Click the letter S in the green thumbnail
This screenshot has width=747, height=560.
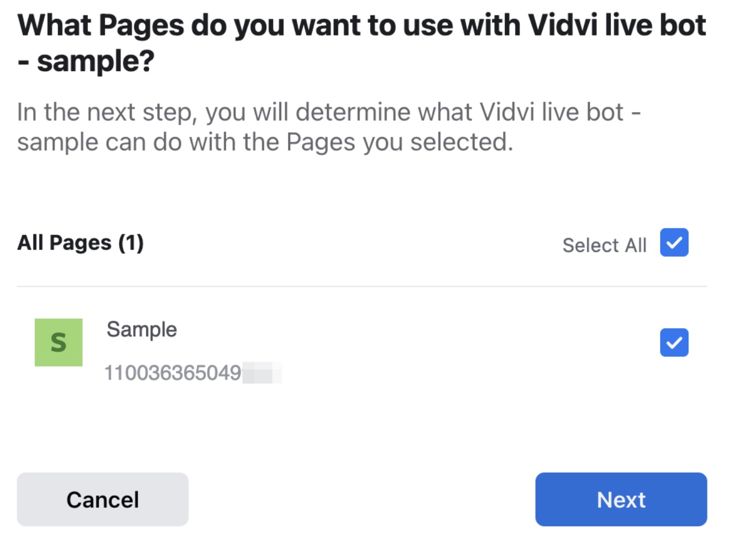click(x=59, y=343)
